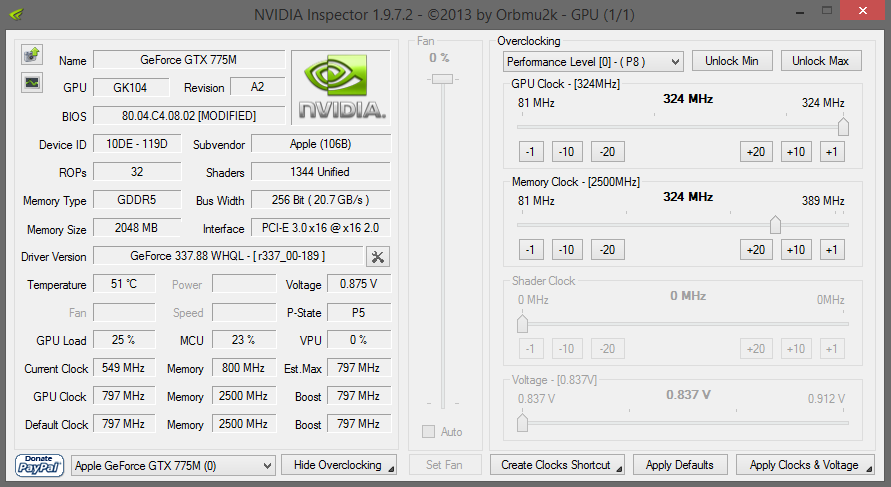891x487 pixels.
Task: Click the Interface field PCI-E 3.0 x16
Action: 320,228
